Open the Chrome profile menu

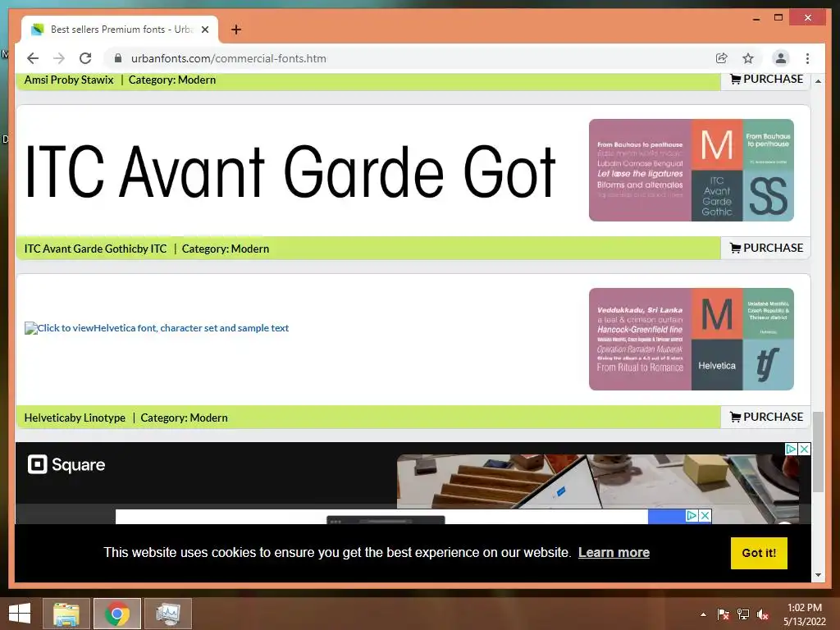[781, 58]
